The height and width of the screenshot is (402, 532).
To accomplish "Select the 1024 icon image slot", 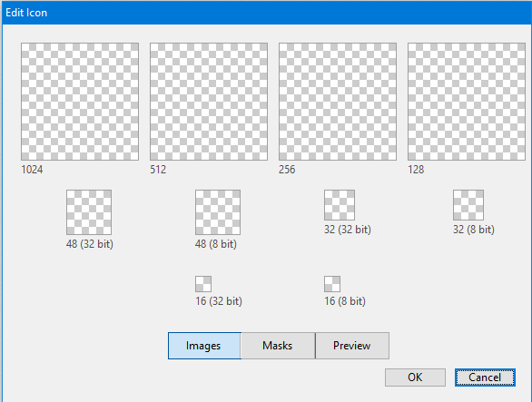I will (x=80, y=102).
